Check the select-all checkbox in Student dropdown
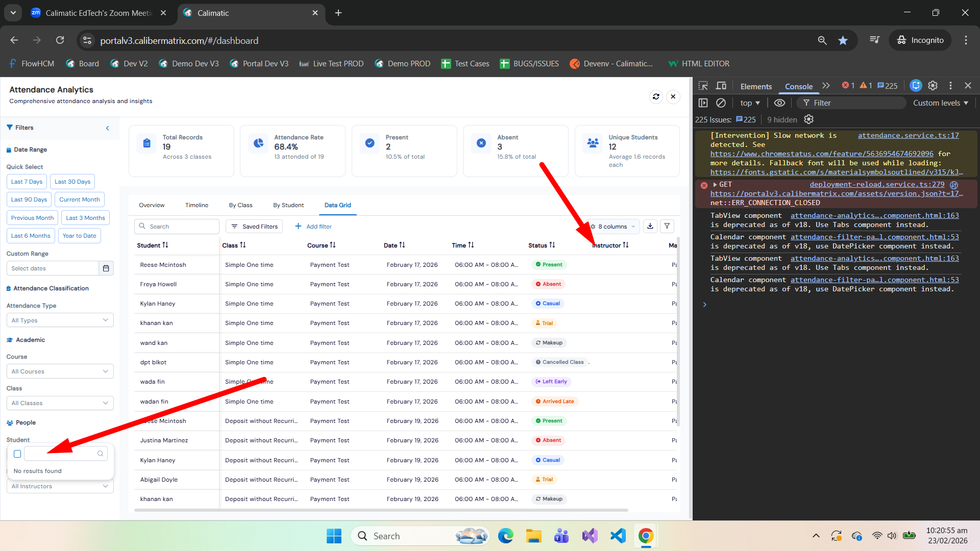The width and height of the screenshot is (980, 551). point(17,454)
